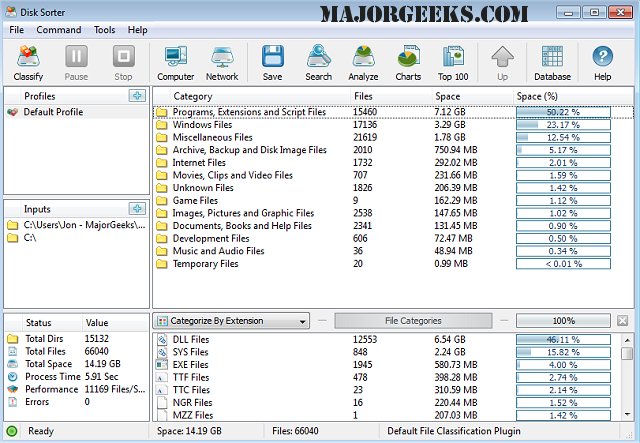
Task: Sort by the Space column header
Action: coord(472,96)
